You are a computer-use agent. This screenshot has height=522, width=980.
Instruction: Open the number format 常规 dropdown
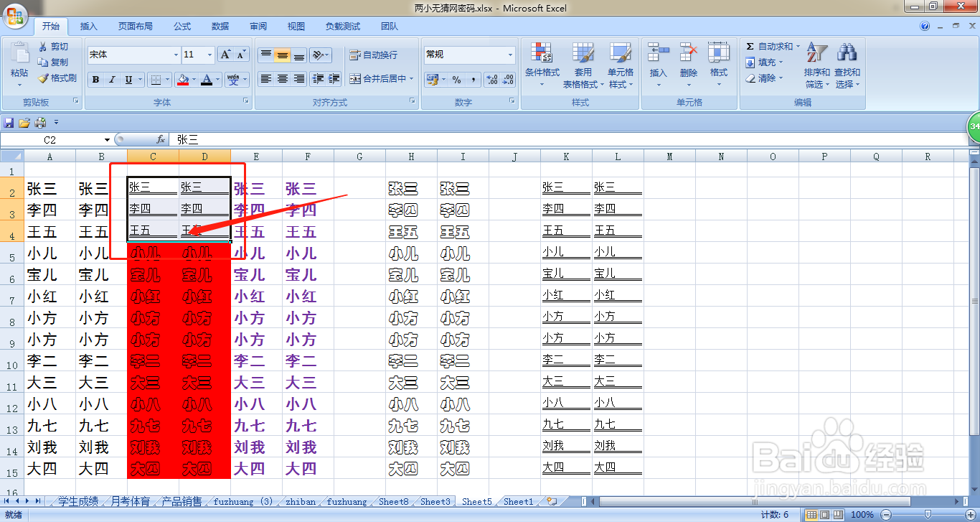[x=511, y=55]
